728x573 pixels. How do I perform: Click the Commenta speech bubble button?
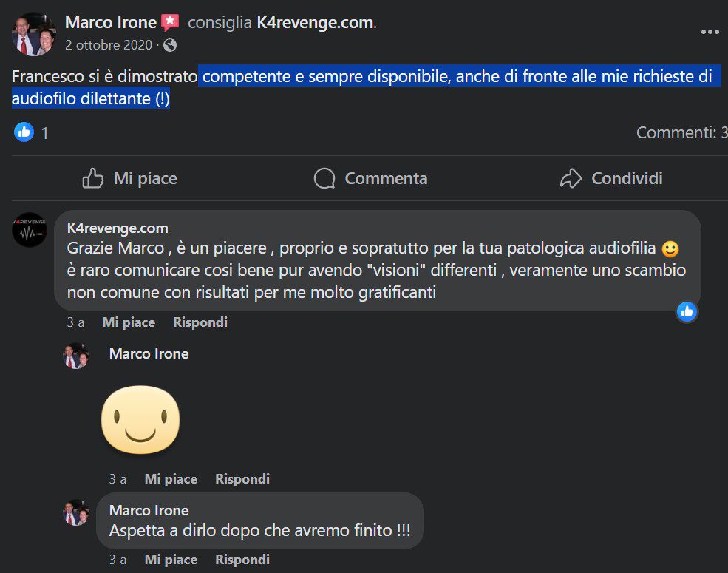370,178
